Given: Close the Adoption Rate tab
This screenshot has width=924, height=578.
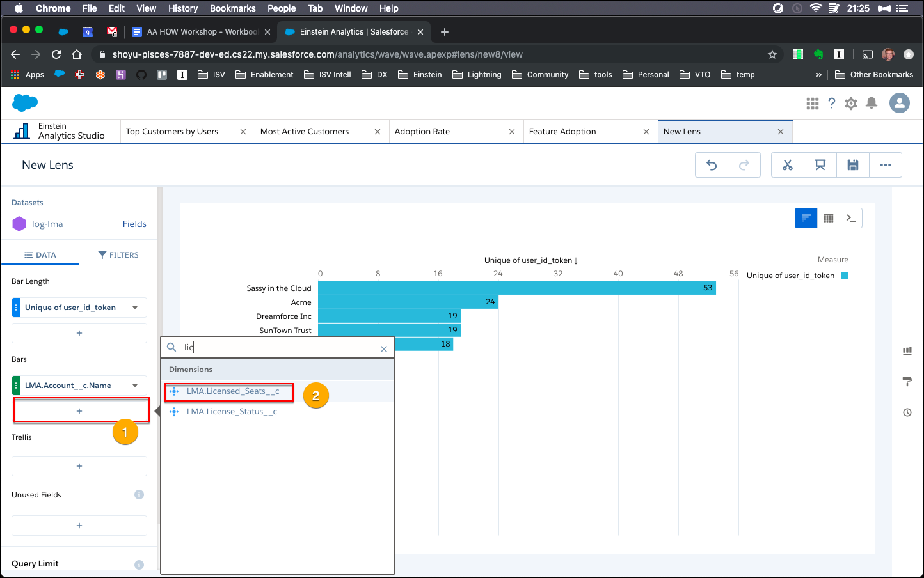Looking at the screenshot, I should pos(512,132).
